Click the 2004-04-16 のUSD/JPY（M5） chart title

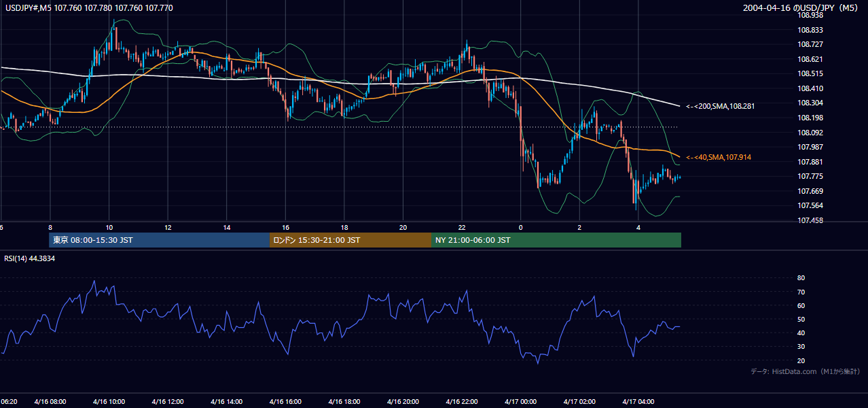coord(801,8)
